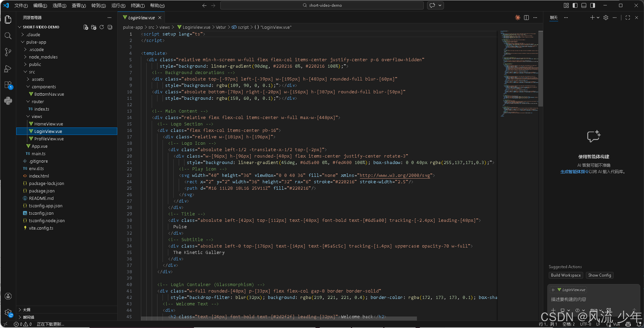Open the remote window indicator in status bar
This screenshot has height=328, width=644.
[5, 324]
